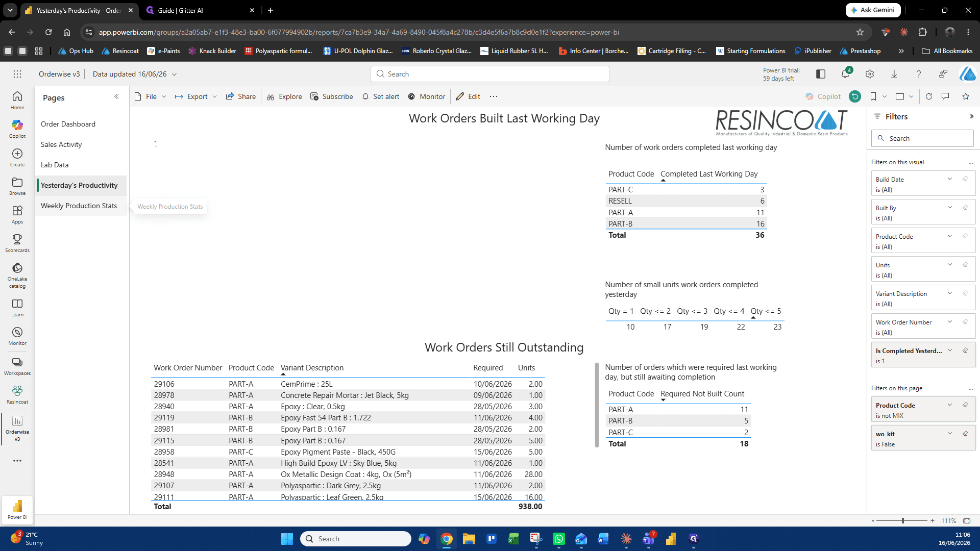
Task: Open the settings gear icon
Action: click(x=870, y=74)
